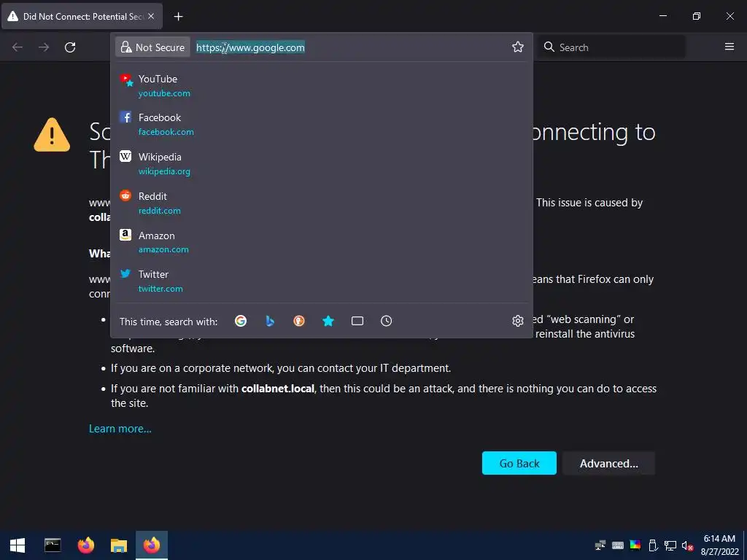
Task: Click the active Firefox taskbar icon
Action: (x=152, y=545)
